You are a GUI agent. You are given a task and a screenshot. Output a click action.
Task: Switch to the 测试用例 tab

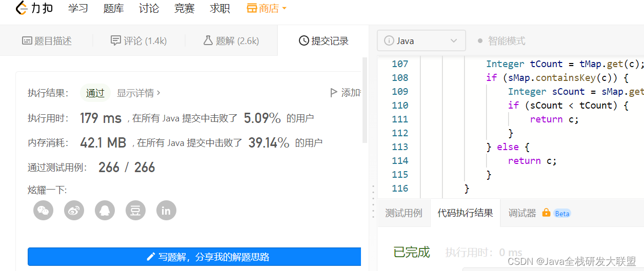404,213
